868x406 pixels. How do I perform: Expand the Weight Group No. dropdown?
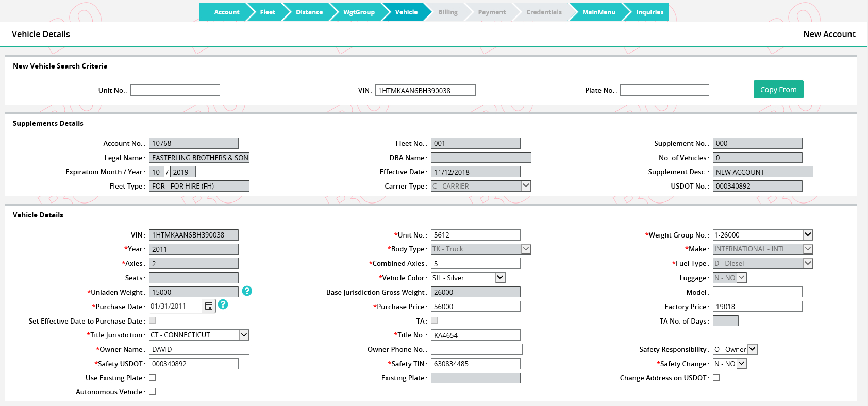coord(808,235)
